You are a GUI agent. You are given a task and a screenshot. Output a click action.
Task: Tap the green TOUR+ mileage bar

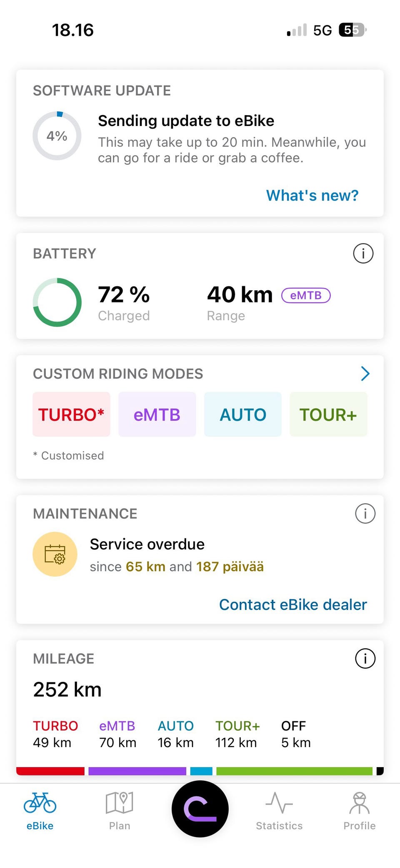tap(294, 771)
